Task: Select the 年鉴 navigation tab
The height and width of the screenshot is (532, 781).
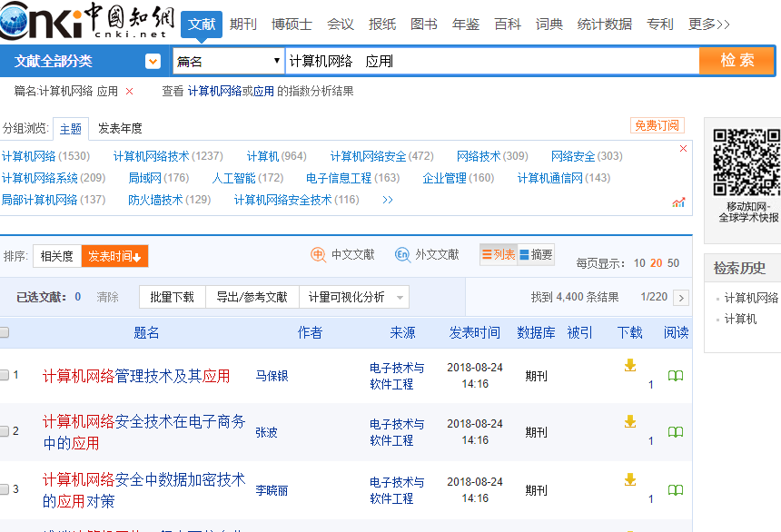Action: [466, 24]
